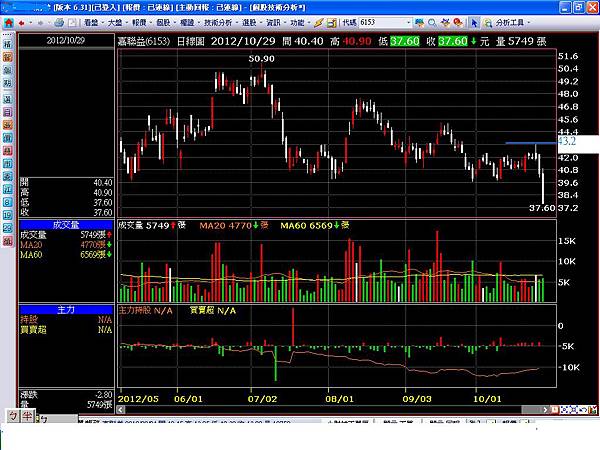Viewport: 600px width, 450px height.
Task: Click the magnifier search icon after code box
Action: [432, 23]
